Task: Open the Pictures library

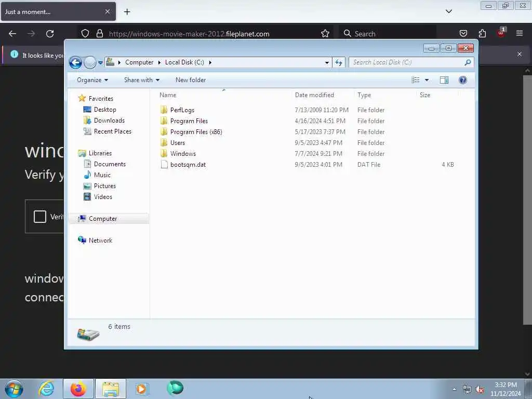Action: click(104, 186)
